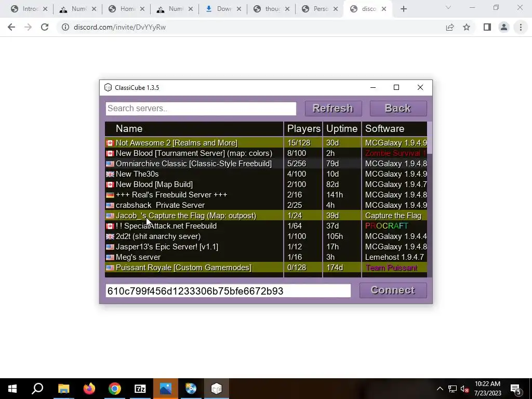Image resolution: width=532 pixels, height=399 pixels.
Task: Click the Back button in ClassiCube
Action: [x=398, y=108]
